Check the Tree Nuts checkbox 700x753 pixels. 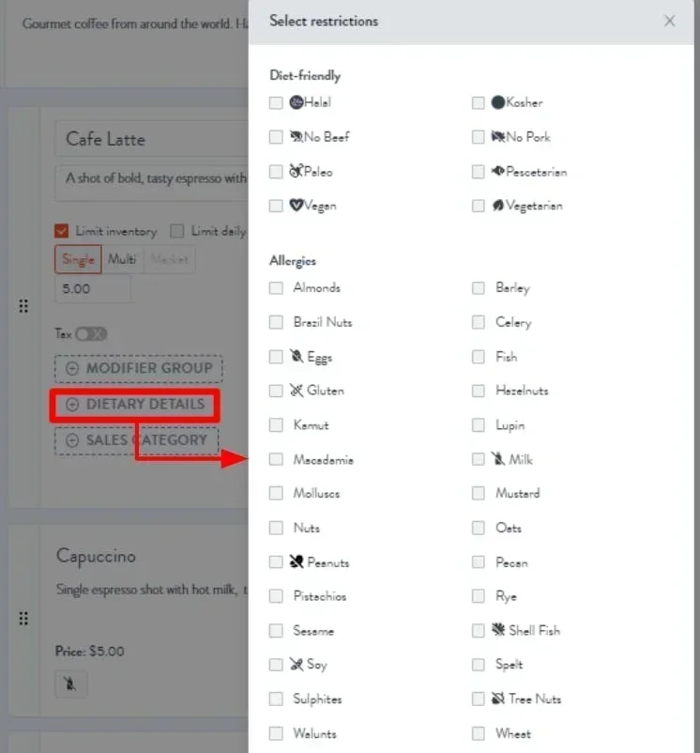tap(479, 699)
